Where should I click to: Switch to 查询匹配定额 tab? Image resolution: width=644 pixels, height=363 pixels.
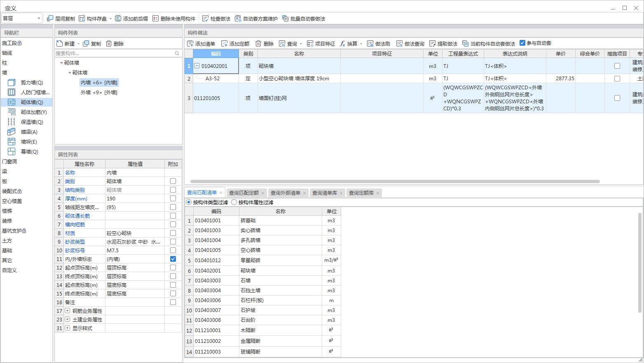[x=244, y=193]
